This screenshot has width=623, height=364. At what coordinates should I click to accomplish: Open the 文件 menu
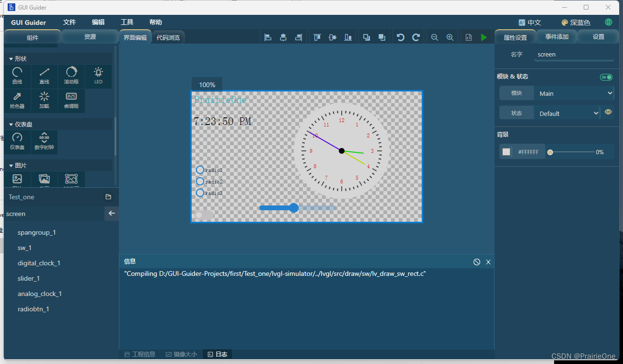click(69, 23)
